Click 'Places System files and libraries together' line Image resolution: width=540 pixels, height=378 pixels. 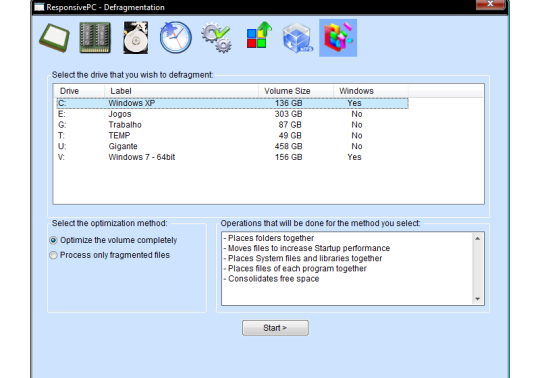coord(303,258)
